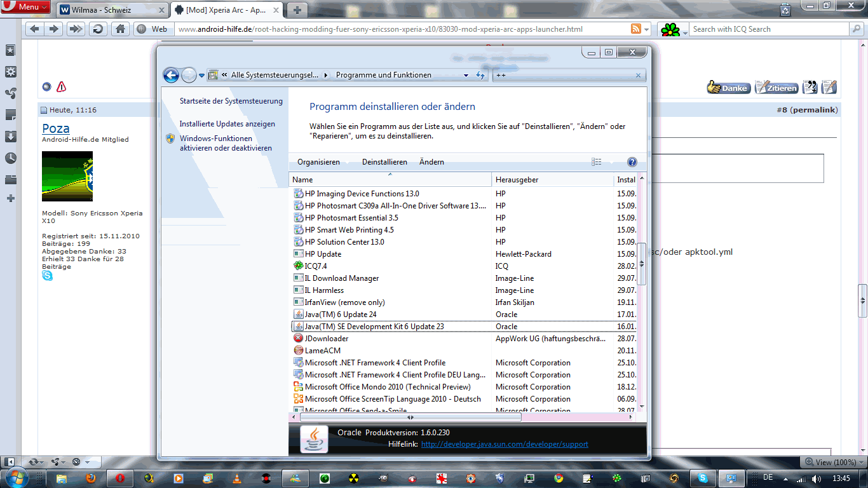The height and width of the screenshot is (488, 868).
Task: Open Control Panel recent pages dropdown
Action: click(x=202, y=75)
